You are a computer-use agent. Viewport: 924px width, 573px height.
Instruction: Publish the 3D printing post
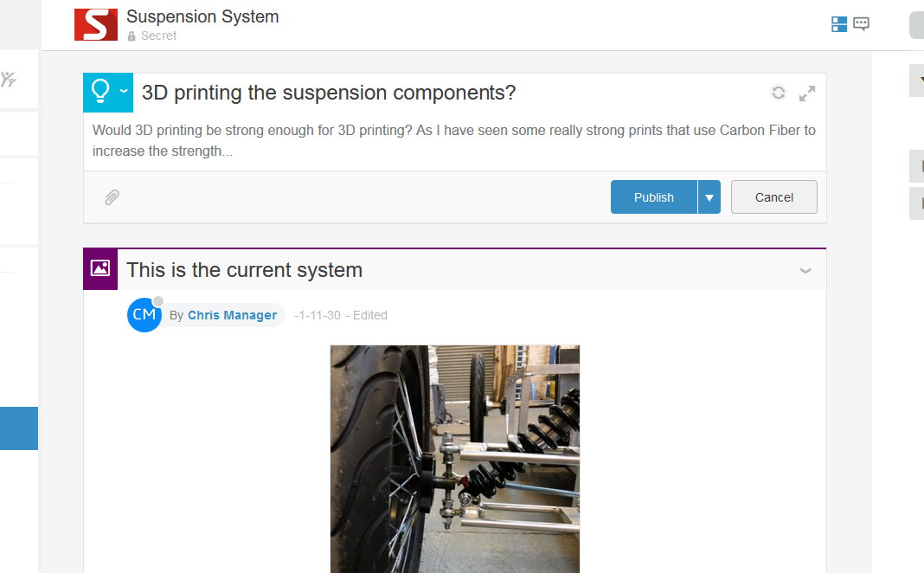pos(653,197)
